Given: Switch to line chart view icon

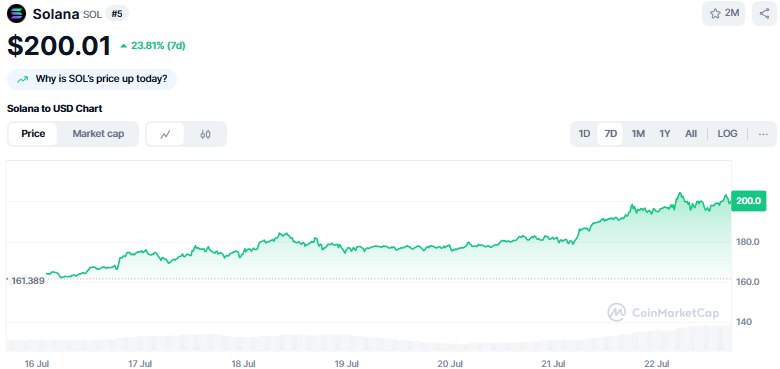Looking at the screenshot, I should tap(165, 134).
